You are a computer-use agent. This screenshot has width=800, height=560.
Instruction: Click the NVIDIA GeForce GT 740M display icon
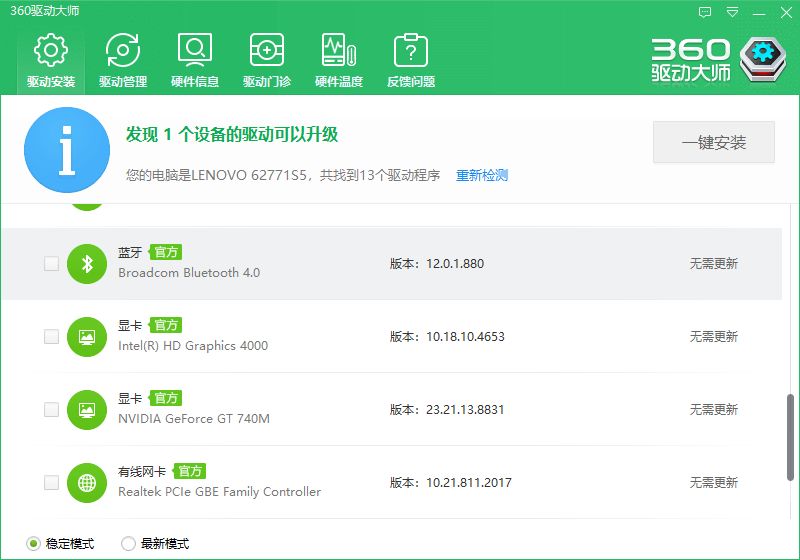[x=87, y=410]
